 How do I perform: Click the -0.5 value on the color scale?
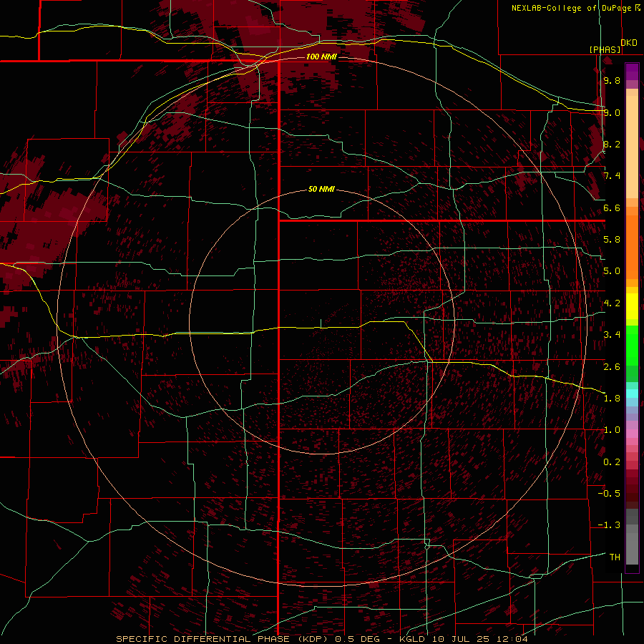(x=610, y=493)
